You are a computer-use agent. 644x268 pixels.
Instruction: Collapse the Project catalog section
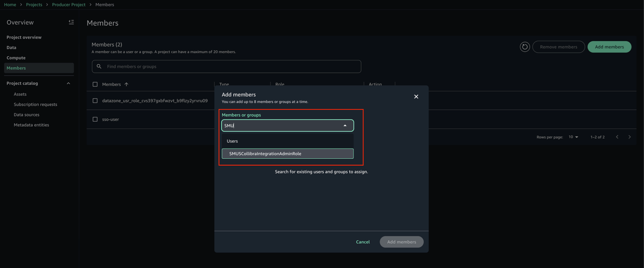[68, 83]
